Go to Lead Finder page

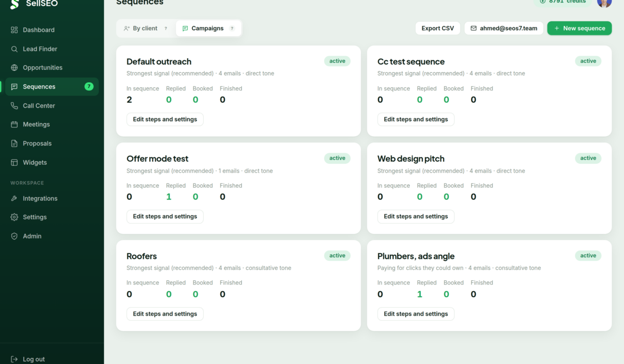click(52, 49)
